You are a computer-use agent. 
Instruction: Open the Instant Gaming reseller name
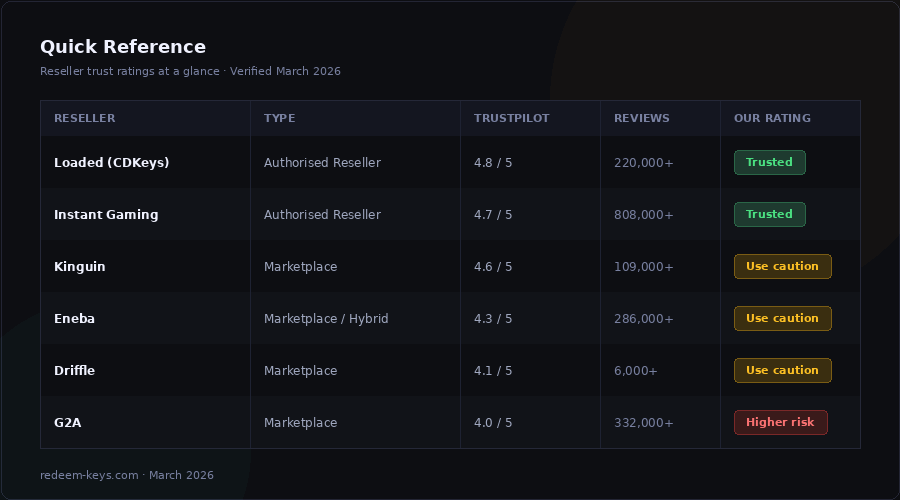(x=106, y=214)
